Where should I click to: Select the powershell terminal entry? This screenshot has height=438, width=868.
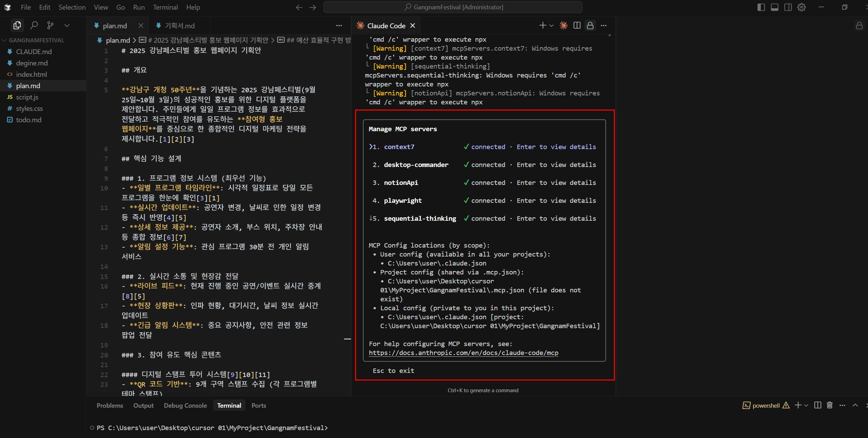click(765, 405)
